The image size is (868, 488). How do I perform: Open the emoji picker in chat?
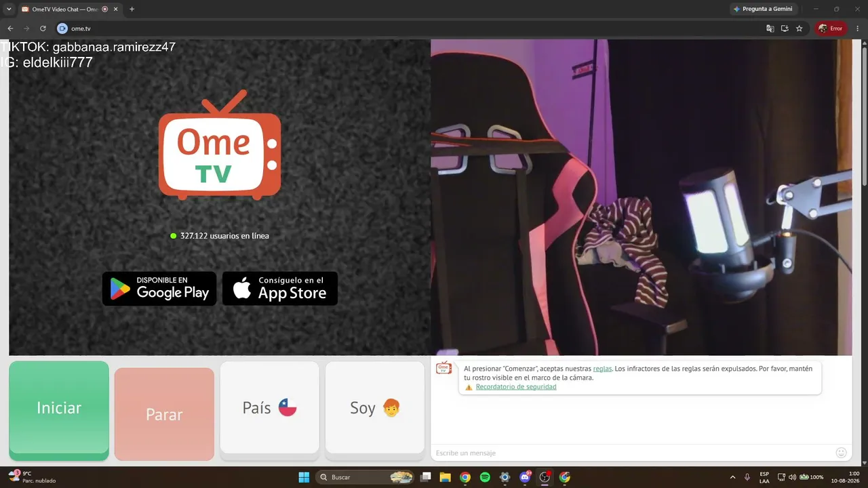pos(842,453)
